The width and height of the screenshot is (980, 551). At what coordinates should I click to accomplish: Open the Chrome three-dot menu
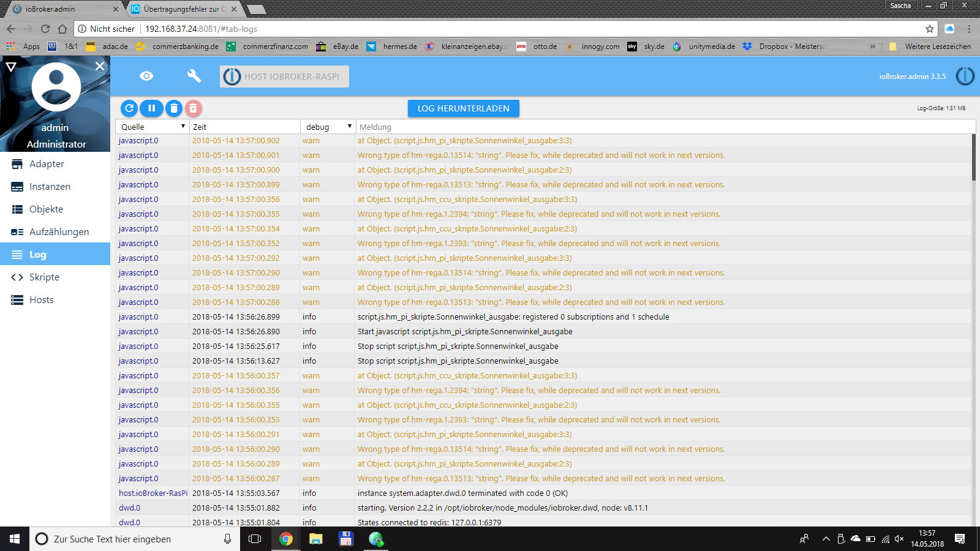(969, 29)
